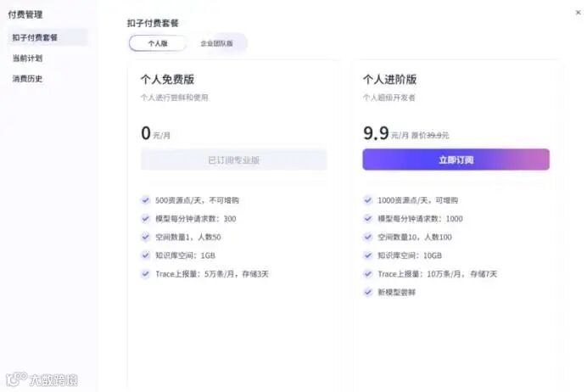Viewport: 587px width, 392px height.
Task: Click the text 空间数量10，人数100
Action: [x=415, y=237]
